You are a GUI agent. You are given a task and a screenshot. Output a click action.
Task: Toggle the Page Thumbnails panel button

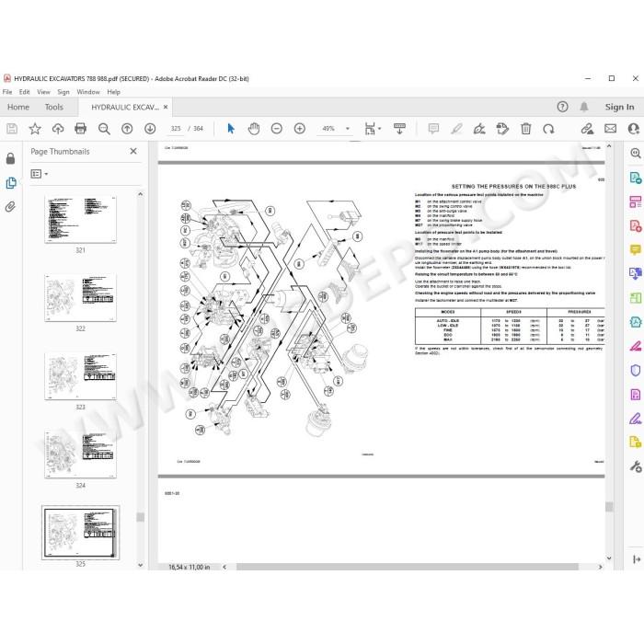pos(11,183)
